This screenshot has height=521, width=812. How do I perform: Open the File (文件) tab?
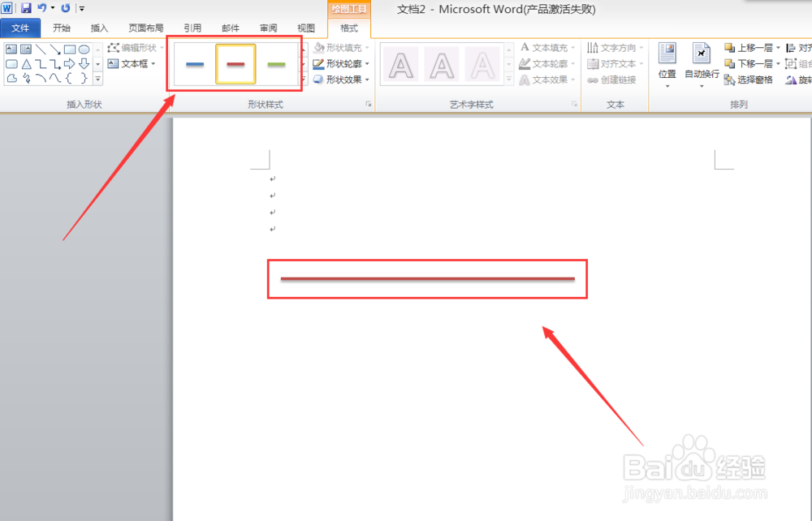[20, 28]
